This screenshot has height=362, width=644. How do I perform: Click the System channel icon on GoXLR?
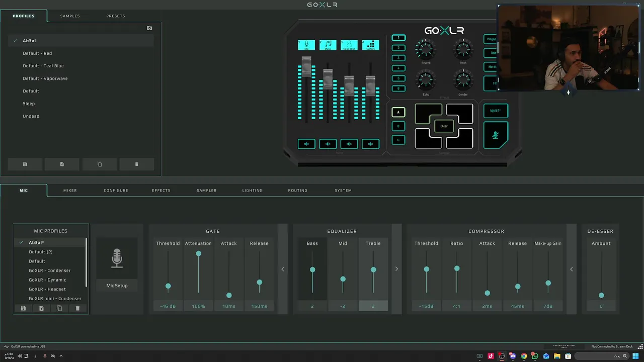[370, 45]
